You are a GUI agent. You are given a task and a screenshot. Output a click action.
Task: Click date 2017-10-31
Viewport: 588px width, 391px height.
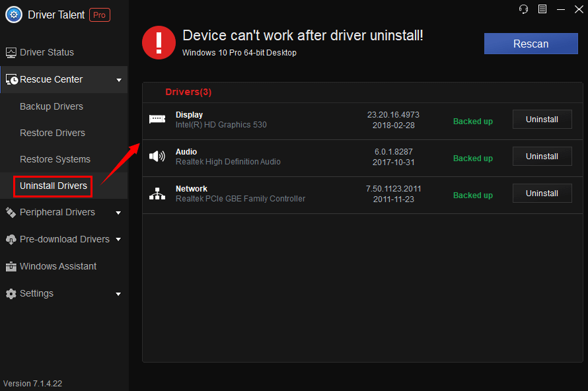click(x=393, y=162)
